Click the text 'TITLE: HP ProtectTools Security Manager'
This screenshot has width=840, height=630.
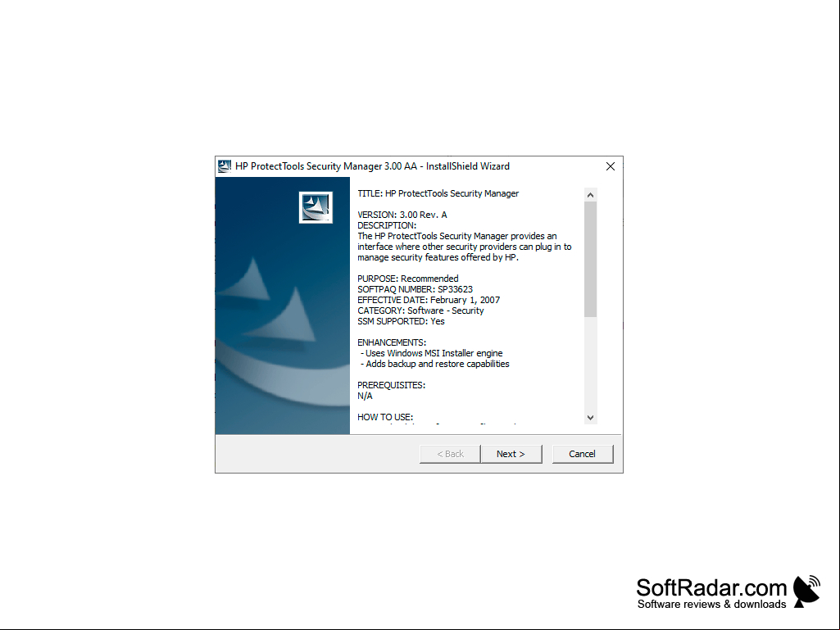pyautogui.click(x=438, y=193)
